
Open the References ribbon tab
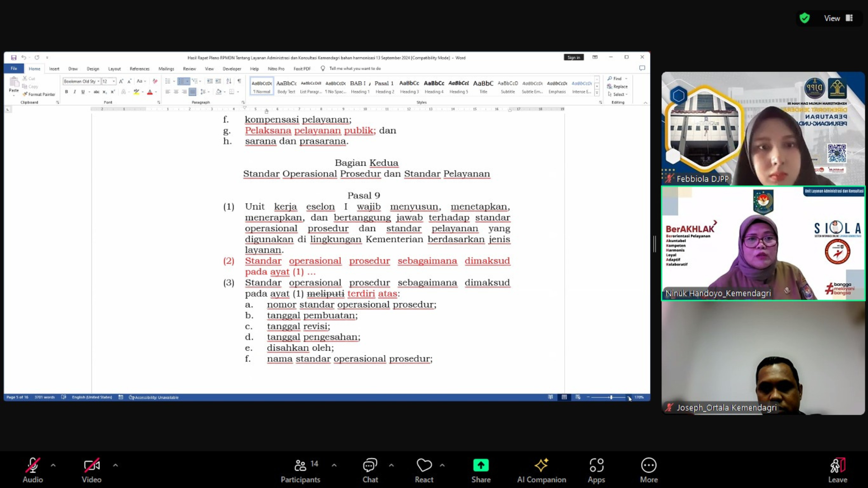(139, 69)
